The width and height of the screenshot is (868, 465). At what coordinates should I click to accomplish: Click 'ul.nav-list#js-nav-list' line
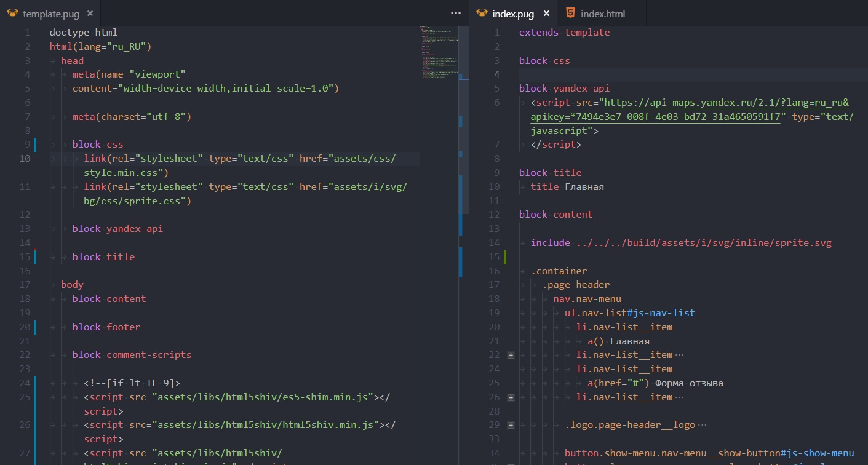pos(630,312)
